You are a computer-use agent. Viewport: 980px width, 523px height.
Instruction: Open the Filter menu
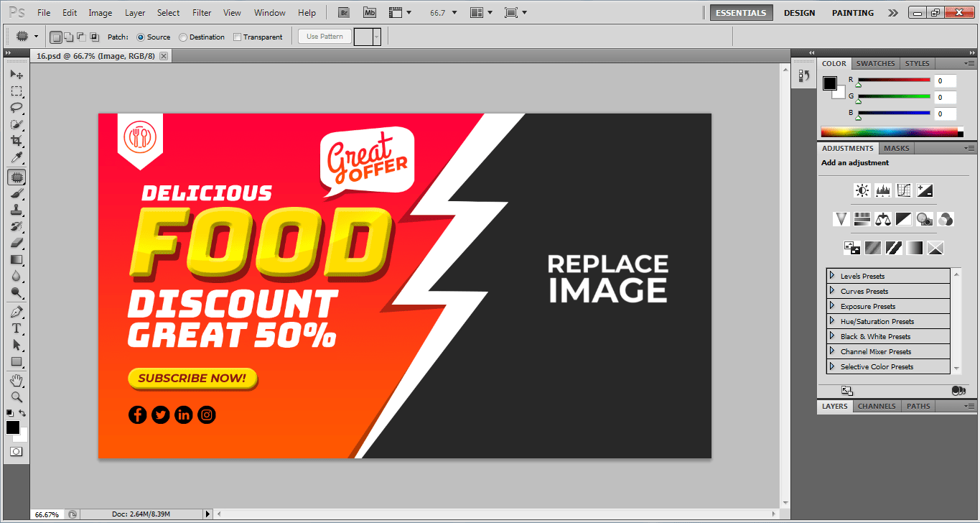click(202, 13)
